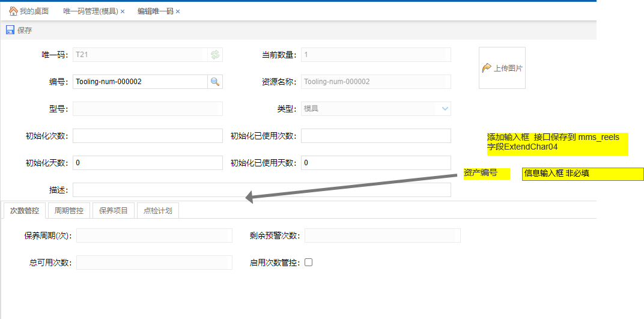
Task: Open the 唯一码管理(模具) page tab
Action: tap(90, 11)
